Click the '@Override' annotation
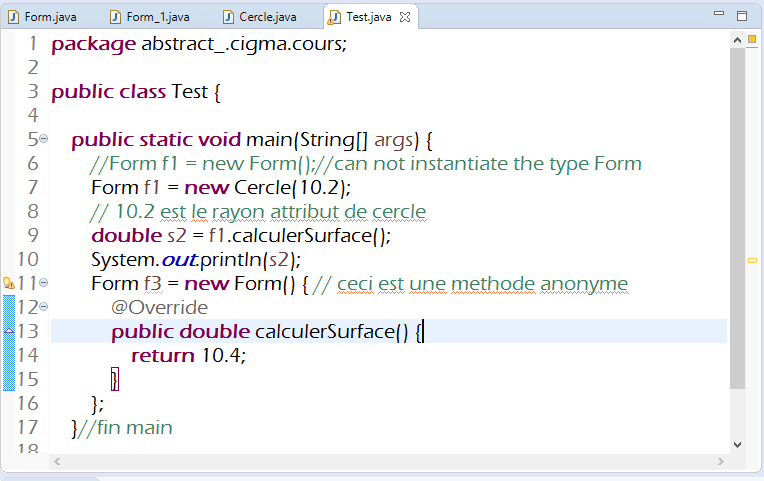This screenshot has width=764, height=481. tap(159, 308)
